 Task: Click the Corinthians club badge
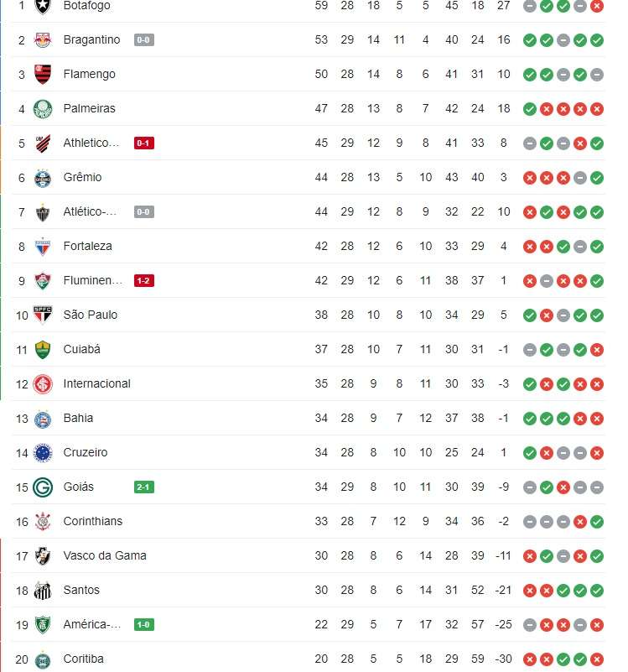(43, 522)
